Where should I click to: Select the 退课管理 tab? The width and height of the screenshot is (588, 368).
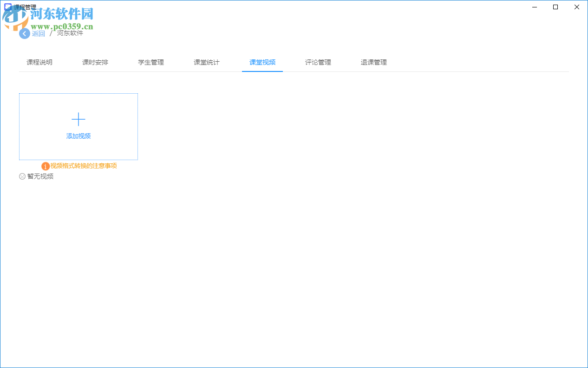click(373, 62)
